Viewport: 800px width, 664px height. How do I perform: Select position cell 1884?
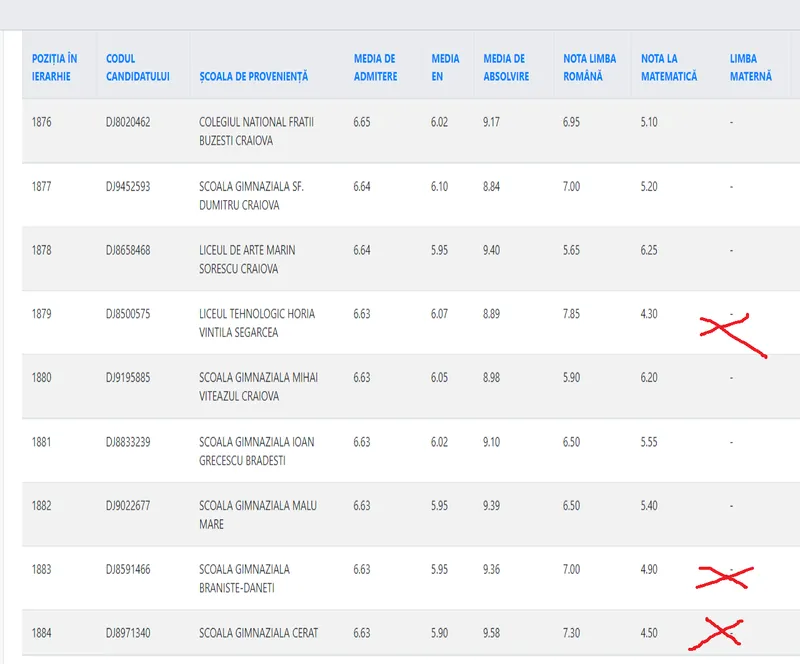point(42,633)
